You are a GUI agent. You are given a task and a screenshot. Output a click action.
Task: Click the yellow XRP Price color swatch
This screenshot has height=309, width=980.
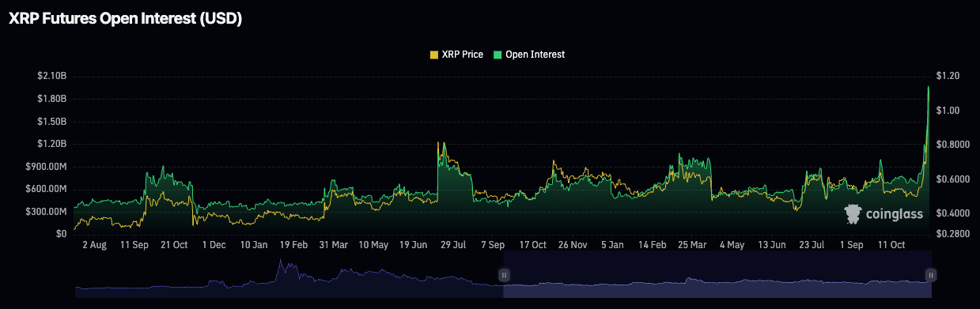click(433, 55)
